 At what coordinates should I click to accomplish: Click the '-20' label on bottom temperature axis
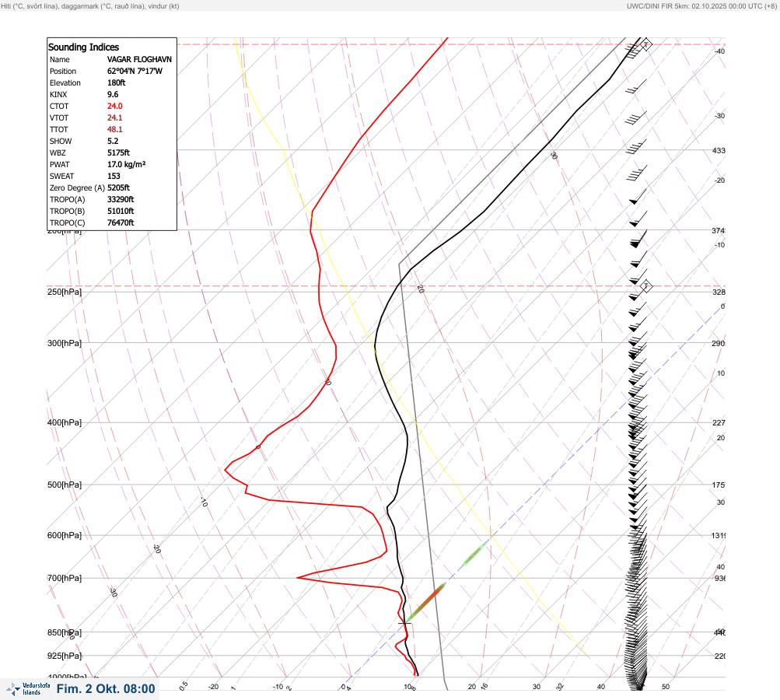tap(213, 687)
